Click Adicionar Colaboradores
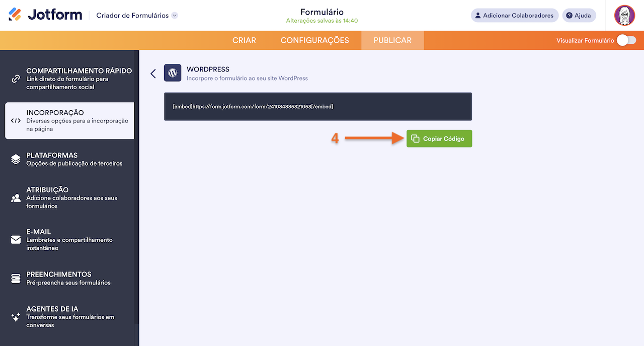This screenshot has height=346, width=644. coord(515,15)
